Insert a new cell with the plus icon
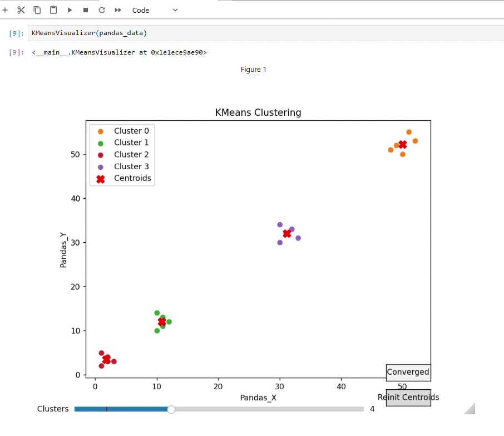Image resolution: width=504 pixels, height=436 pixels. 5,9
